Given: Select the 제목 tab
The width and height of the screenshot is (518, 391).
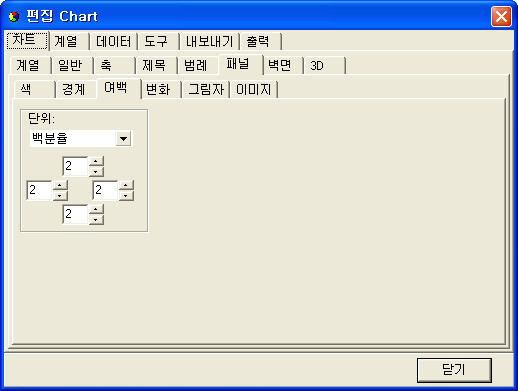Looking at the screenshot, I should click(156, 65).
